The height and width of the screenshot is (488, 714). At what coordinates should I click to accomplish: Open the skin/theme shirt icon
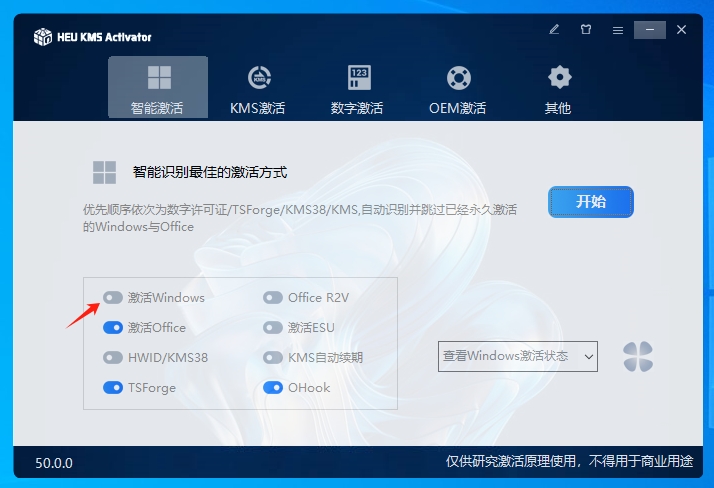coord(586,30)
